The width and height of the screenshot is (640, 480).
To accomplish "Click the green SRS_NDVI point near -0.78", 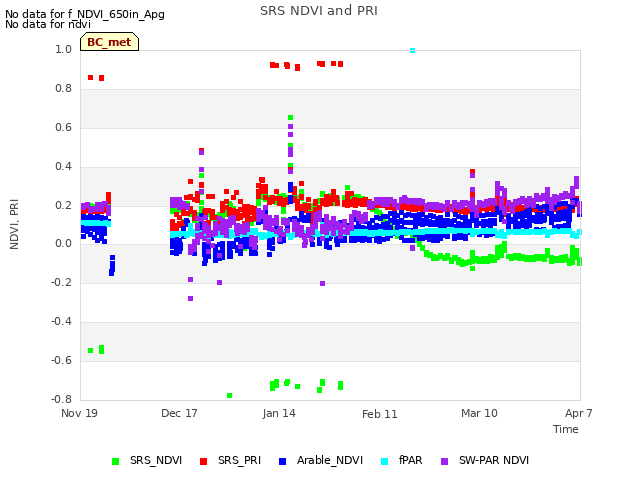I will tap(229, 395).
